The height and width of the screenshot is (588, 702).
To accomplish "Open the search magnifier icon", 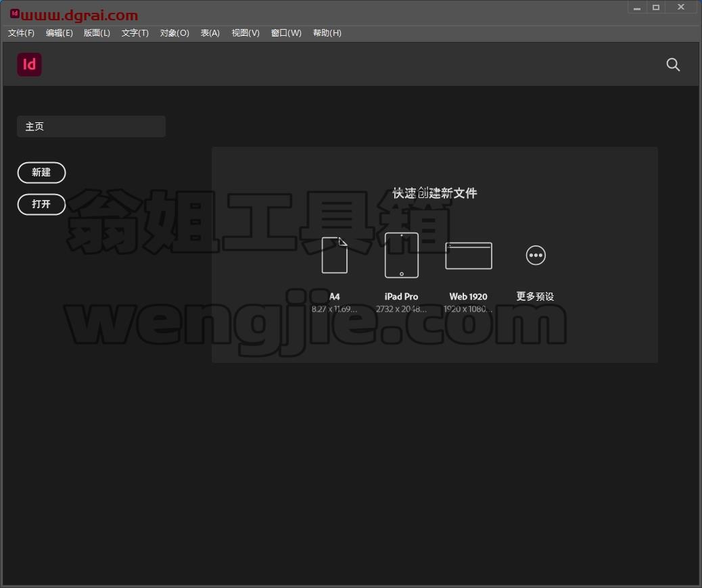I will [x=673, y=65].
